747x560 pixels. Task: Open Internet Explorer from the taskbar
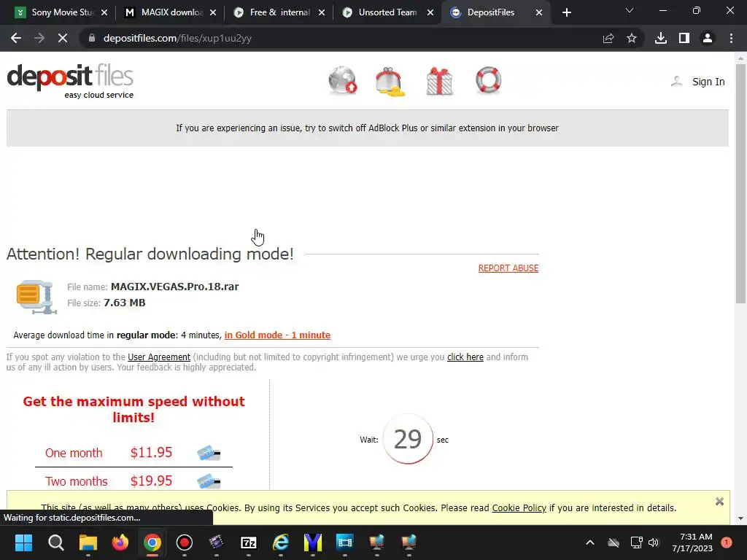[x=281, y=542]
